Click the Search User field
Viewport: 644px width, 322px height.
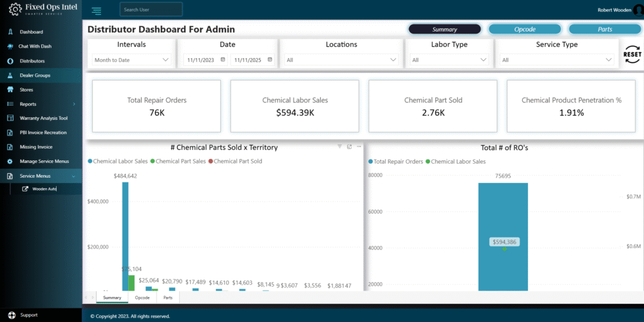point(151,10)
